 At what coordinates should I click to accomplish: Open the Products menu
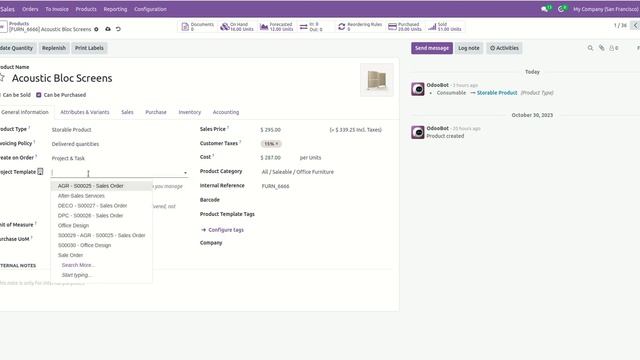click(x=86, y=9)
